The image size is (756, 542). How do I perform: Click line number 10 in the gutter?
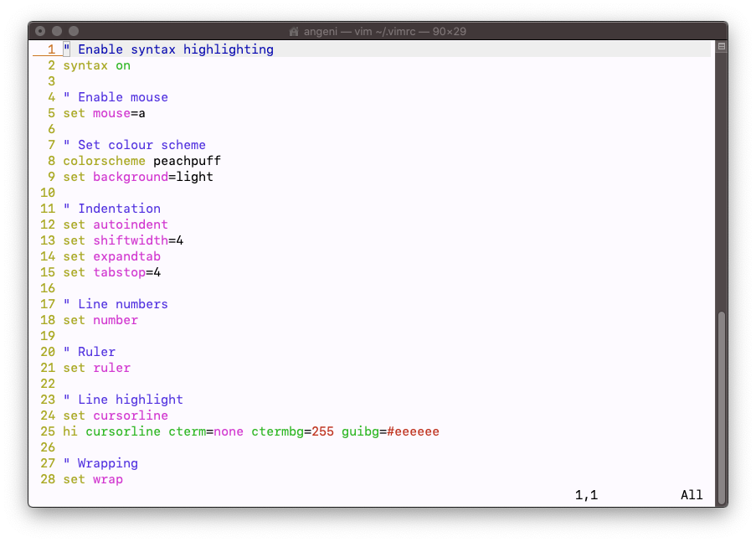48,193
